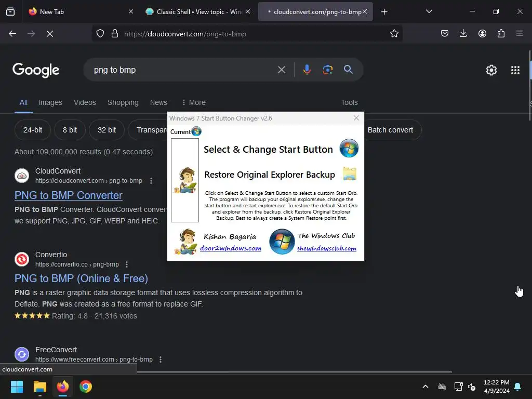Click the Google search box text
This screenshot has height=399, width=532.
pos(115,70)
